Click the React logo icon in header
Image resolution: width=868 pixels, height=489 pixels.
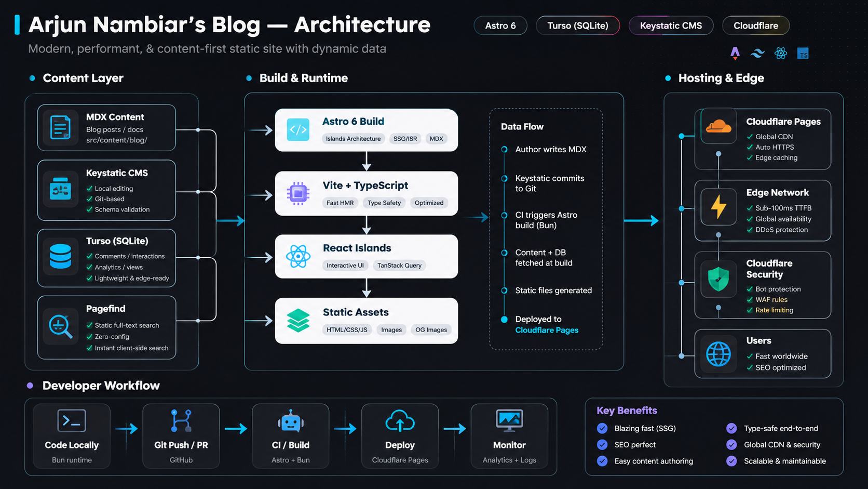point(781,53)
